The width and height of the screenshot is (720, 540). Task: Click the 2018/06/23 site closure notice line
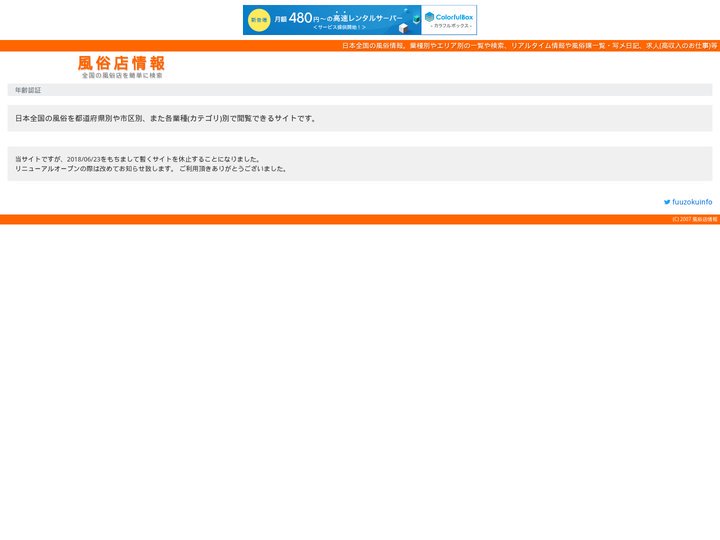138,159
